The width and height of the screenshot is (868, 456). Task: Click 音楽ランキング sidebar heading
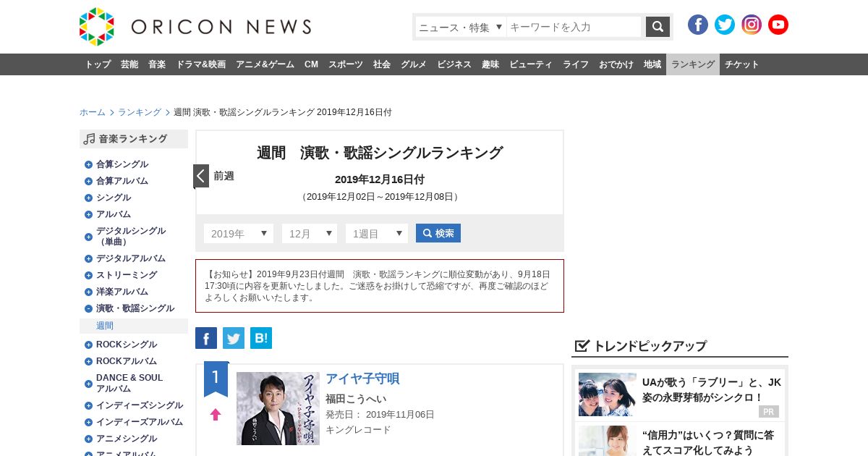134,139
